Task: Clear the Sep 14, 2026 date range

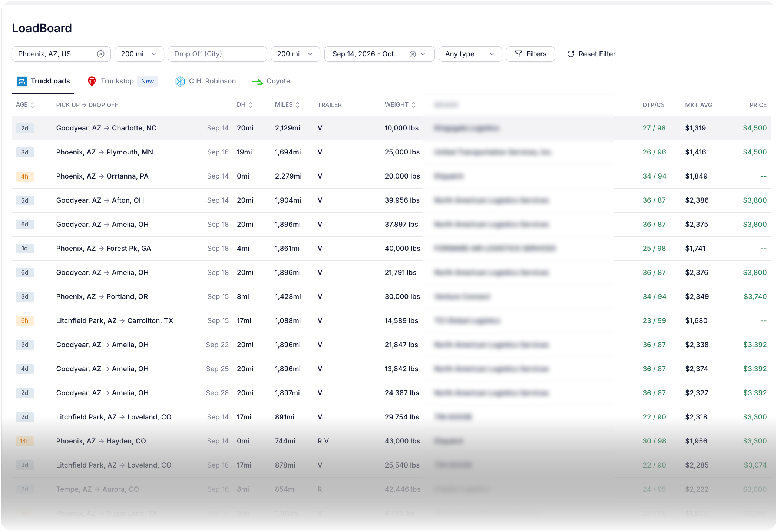Action: click(x=413, y=54)
